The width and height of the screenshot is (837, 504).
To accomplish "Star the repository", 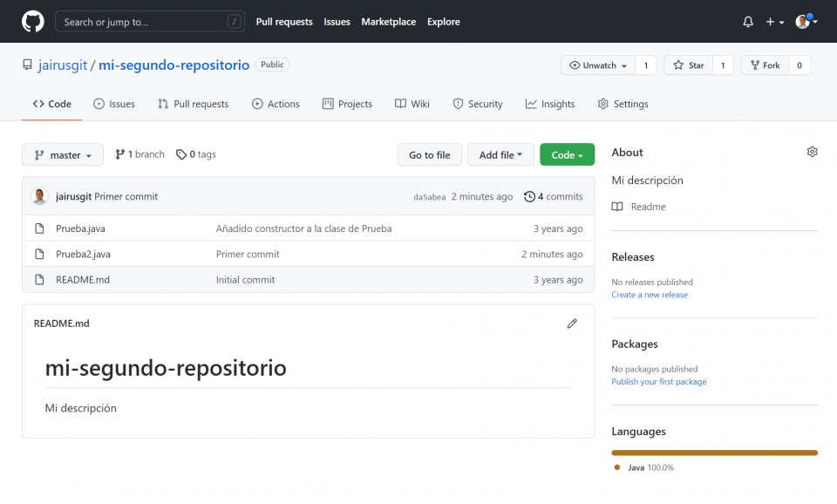I will tap(689, 65).
